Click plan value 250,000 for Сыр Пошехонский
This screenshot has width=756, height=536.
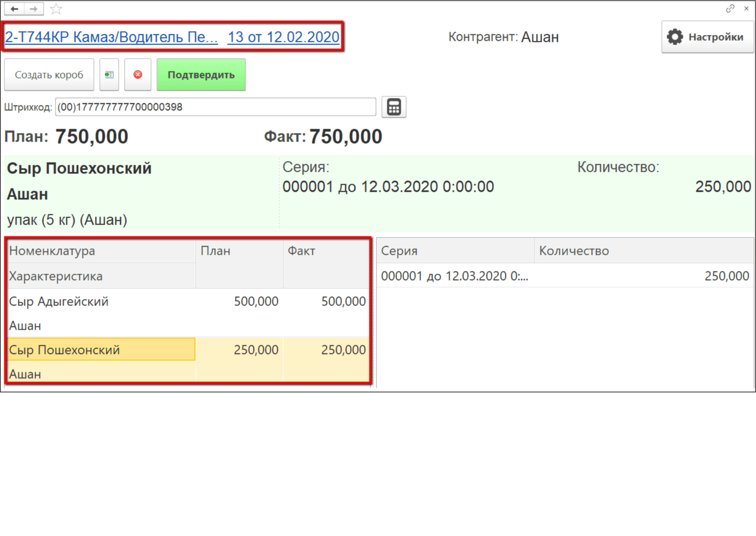[256, 350]
